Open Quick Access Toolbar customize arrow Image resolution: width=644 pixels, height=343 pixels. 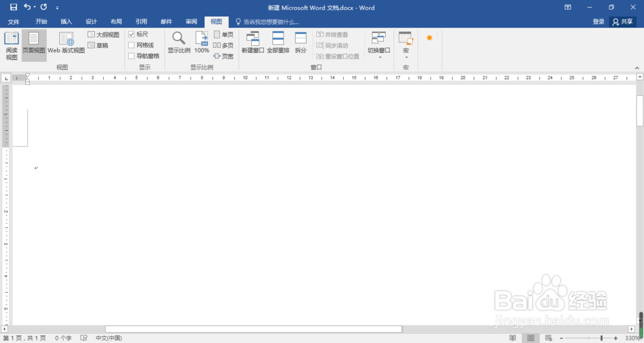pos(57,7)
